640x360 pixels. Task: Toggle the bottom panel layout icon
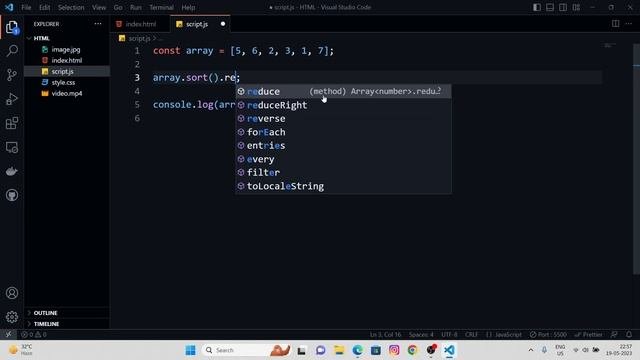pos(550,7)
